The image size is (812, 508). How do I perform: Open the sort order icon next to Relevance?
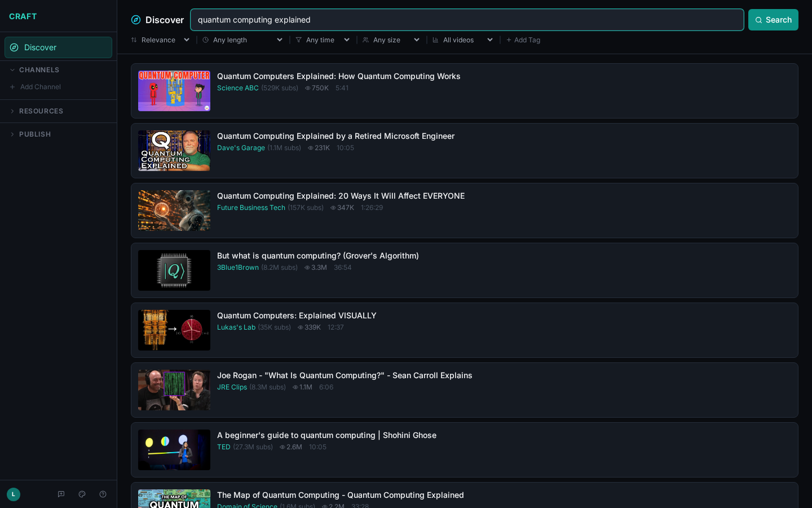pos(133,40)
